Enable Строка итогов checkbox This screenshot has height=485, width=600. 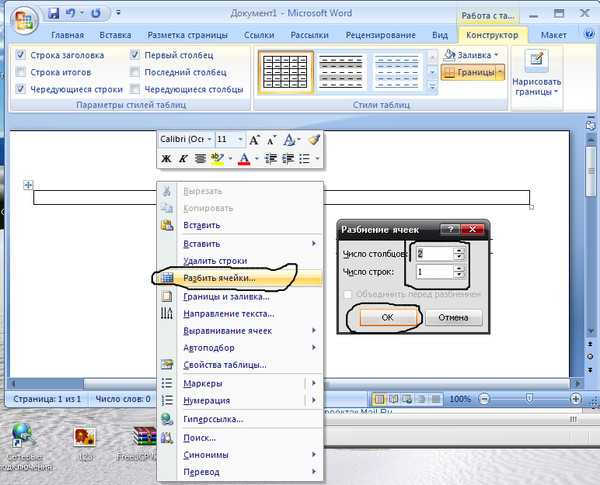(x=21, y=72)
